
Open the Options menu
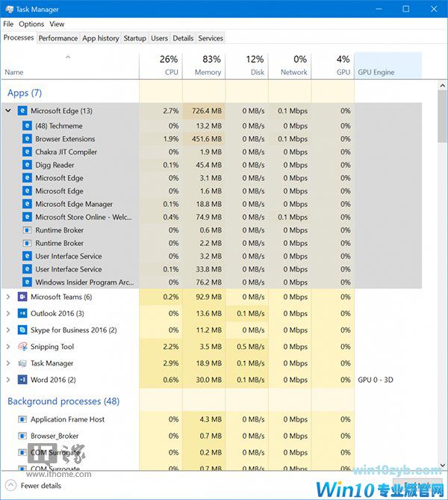coord(31,24)
